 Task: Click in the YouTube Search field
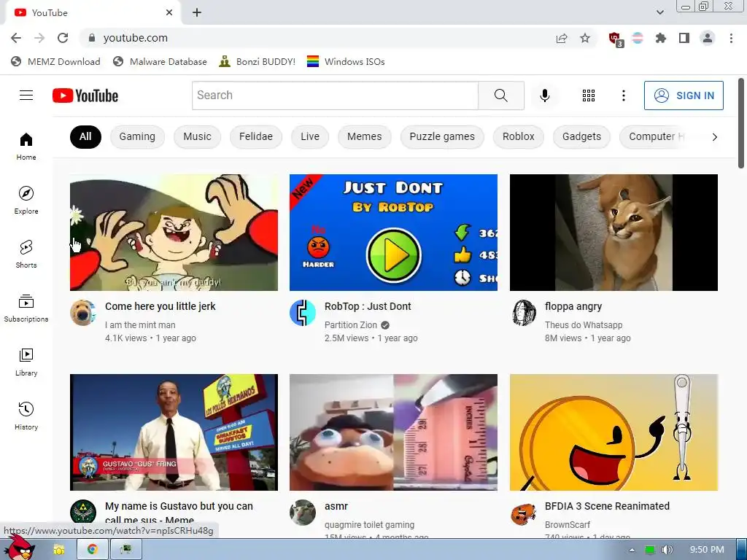[x=336, y=96]
